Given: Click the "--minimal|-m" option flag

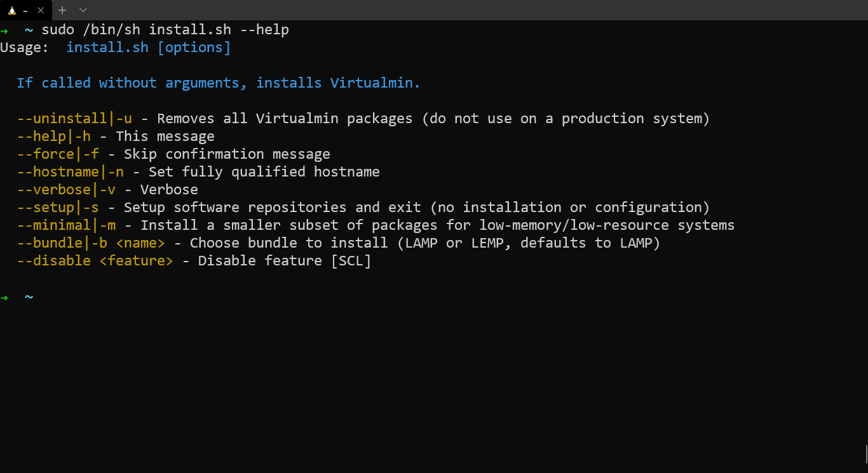Looking at the screenshot, I should coord(66,225).
